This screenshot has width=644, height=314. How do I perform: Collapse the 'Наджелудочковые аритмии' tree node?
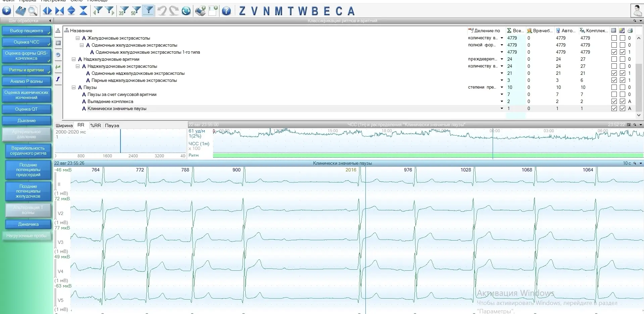click(x=73, y=59)
